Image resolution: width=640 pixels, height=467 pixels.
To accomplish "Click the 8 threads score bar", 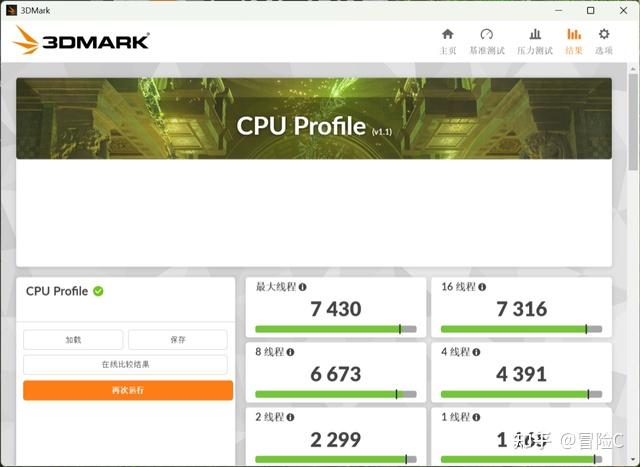I will coord(336,394).
